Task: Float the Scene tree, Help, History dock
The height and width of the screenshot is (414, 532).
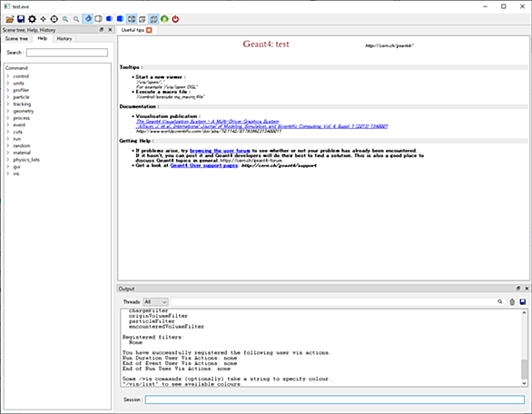Action: tap(102, 30)
